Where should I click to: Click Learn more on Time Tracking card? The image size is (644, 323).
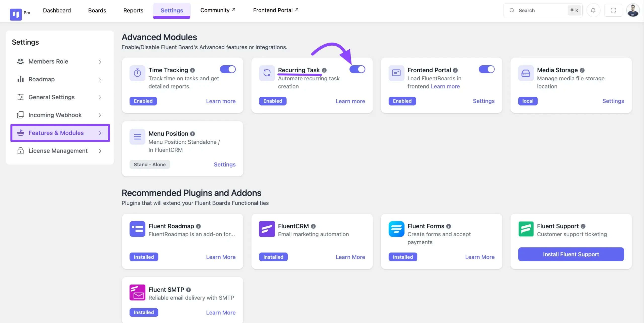[221, 101]
